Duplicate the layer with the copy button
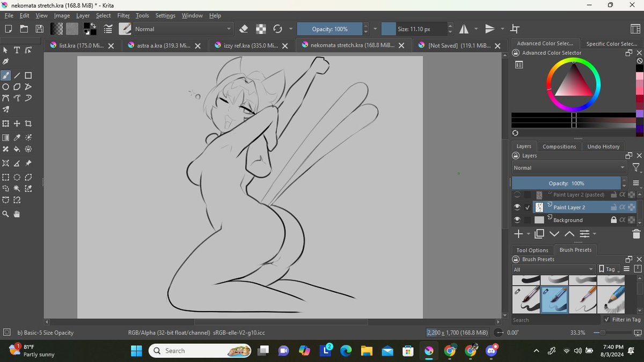The height and width of the screenshot is (362, 644). pyautogui.click(x=539, y=234)
